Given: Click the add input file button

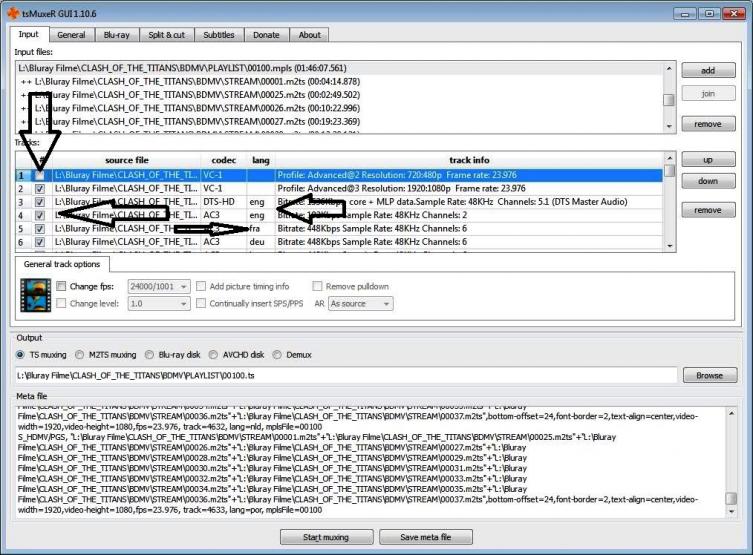Looking at the screenshot, I should pyautogui.click(x=708, y=71).
